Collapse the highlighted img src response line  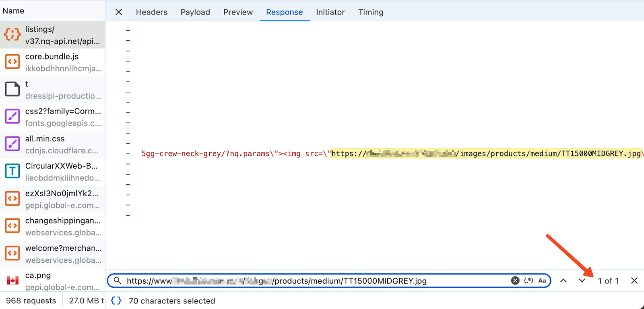click(x=128, y=154)
